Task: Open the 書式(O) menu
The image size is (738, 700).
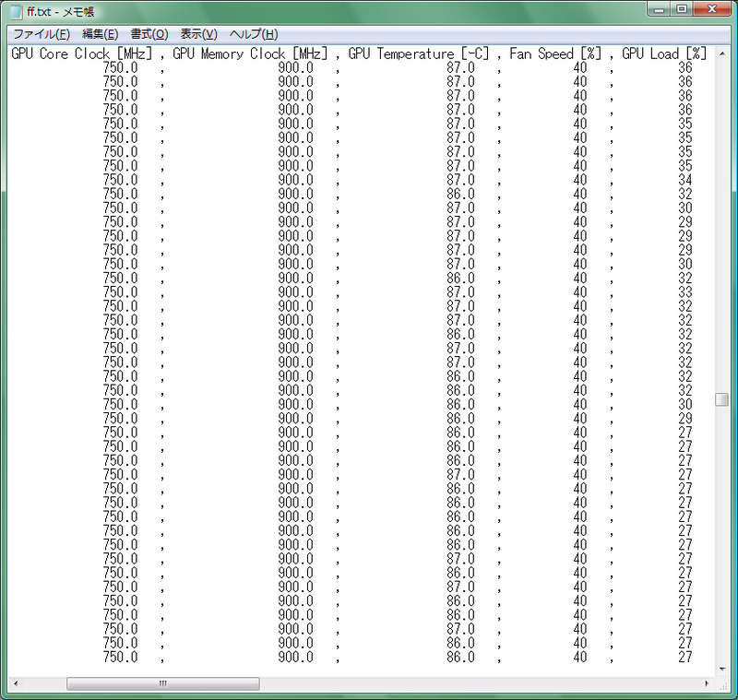Action: 149,34
